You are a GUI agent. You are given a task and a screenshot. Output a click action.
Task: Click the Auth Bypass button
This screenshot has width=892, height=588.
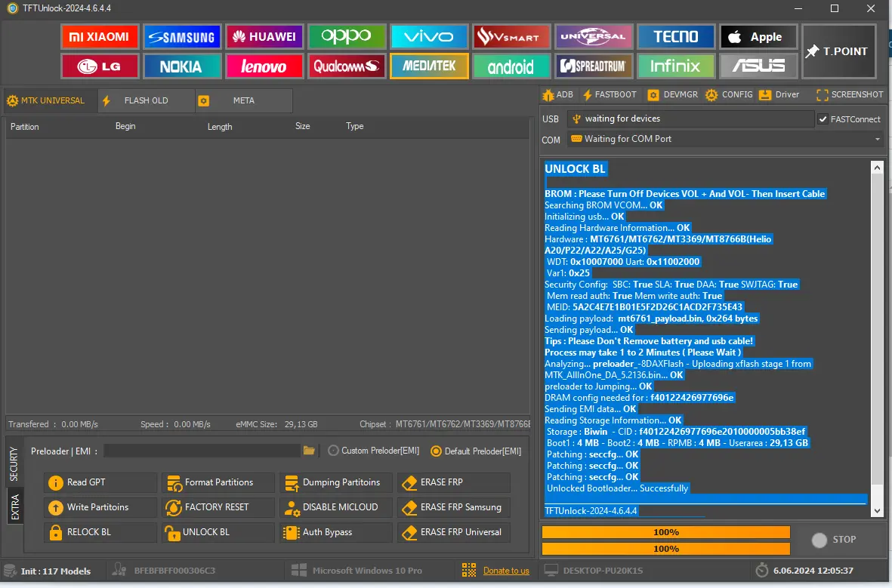(336, 532)
